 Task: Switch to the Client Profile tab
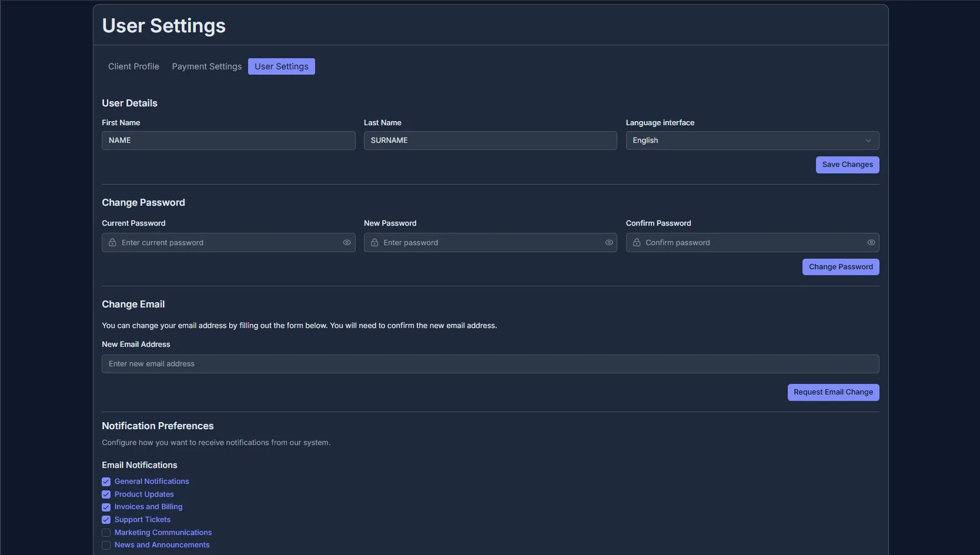pos(133,66)
